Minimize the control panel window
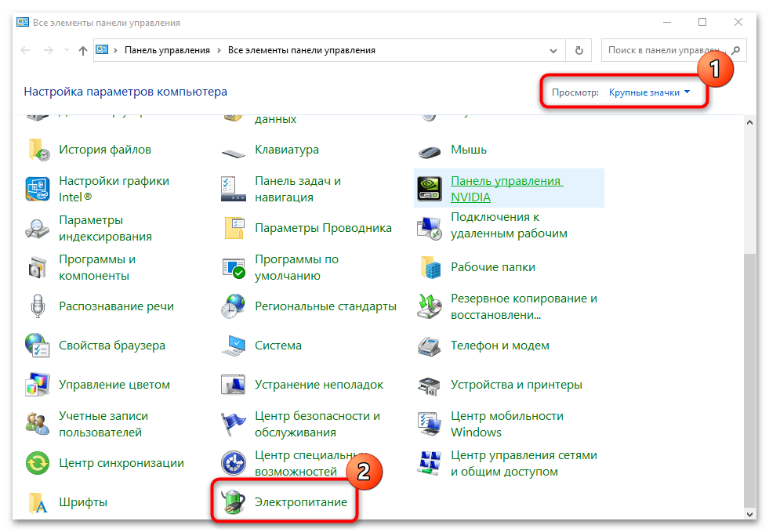 (x=667, y=23)
